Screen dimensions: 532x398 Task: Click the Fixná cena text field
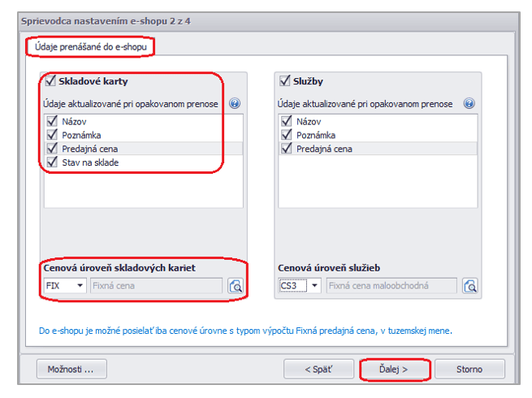click(155, 286)
